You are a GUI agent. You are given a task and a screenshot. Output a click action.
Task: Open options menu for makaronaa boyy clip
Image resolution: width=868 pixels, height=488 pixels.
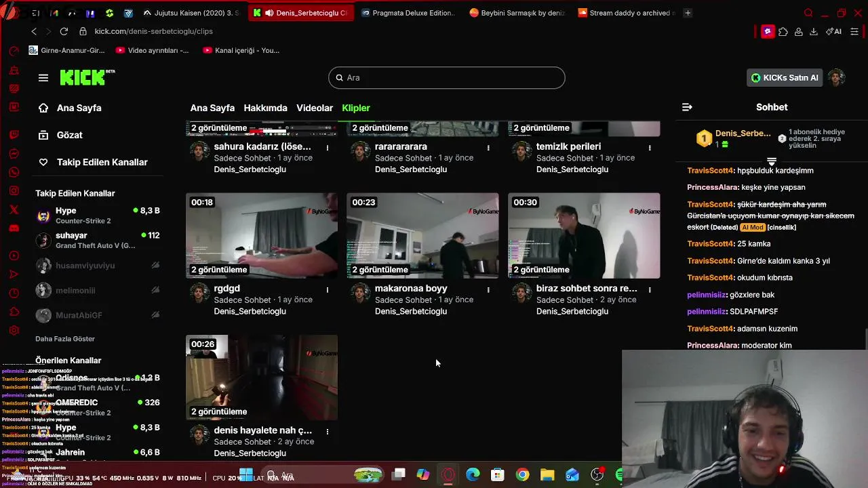(x=488, y=289)
